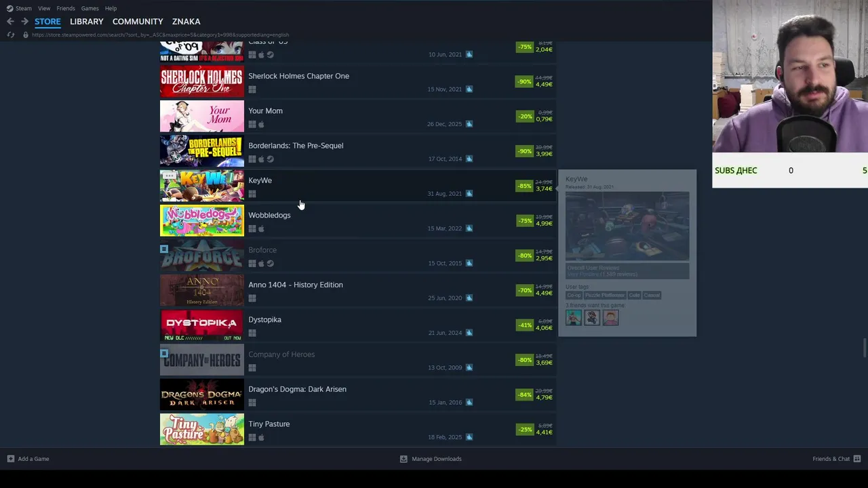Image resolution: width=868 pixels, height=488 pixels.
Task: Click the page scrollbar handle
Action: pos(864,346)
